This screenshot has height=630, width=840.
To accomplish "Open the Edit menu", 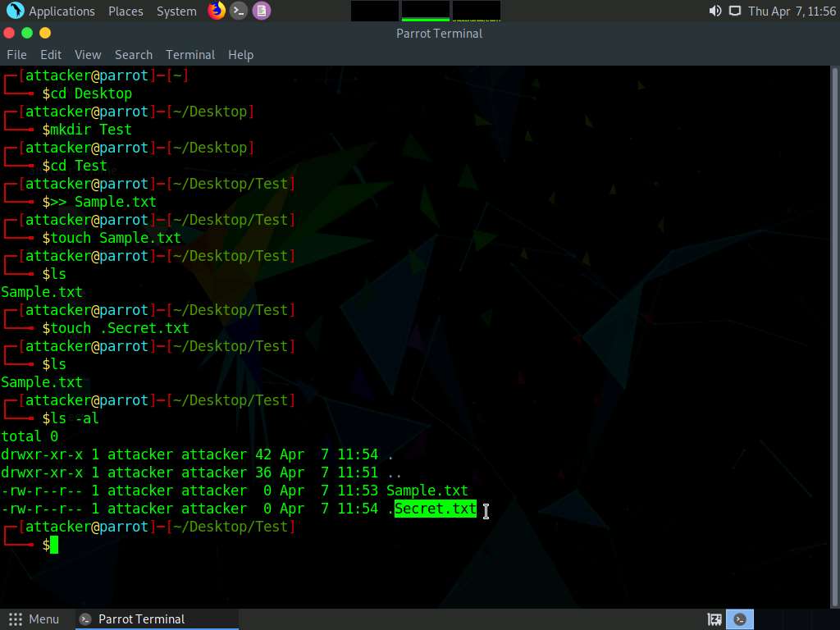I will (51, 54).
